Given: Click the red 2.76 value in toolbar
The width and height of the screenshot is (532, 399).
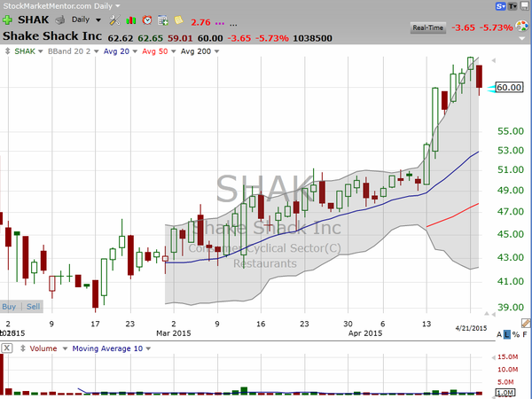Looking at the screenshot, I should [x=200, y=22].
